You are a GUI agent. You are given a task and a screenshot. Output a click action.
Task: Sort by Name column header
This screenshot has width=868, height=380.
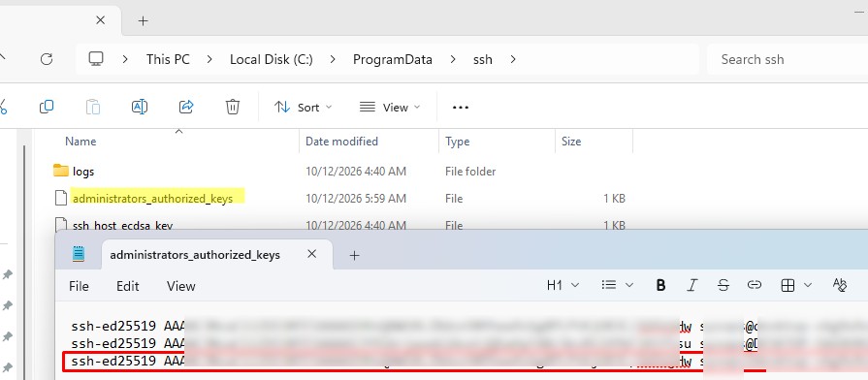pos(80,142)
